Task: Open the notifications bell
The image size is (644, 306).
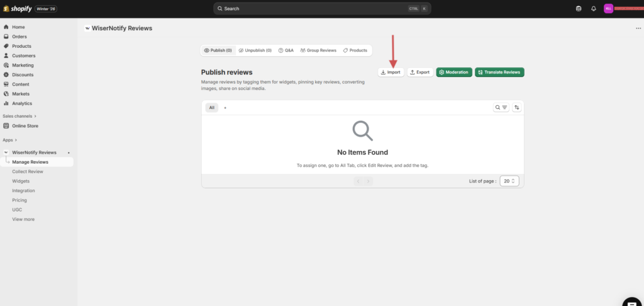Action: [594, 9]
